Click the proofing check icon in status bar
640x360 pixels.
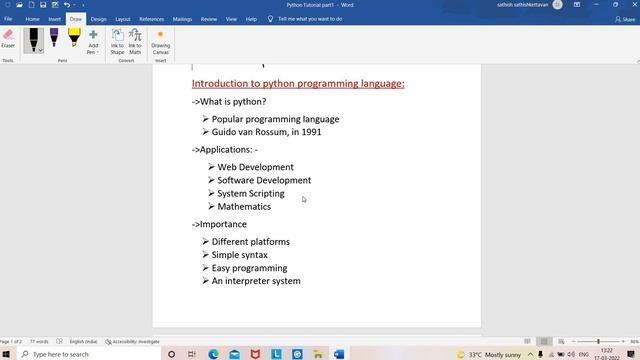click(x=59, y=341)
